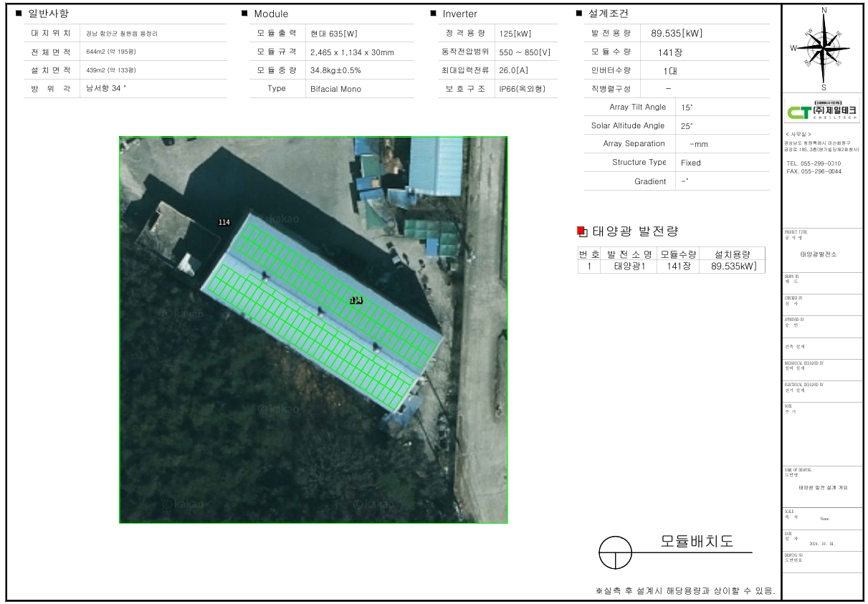The width and height of the screenshot is (868, 604).
Task: Click the module output value 현대 635[W]
Action: click(333, 33)
